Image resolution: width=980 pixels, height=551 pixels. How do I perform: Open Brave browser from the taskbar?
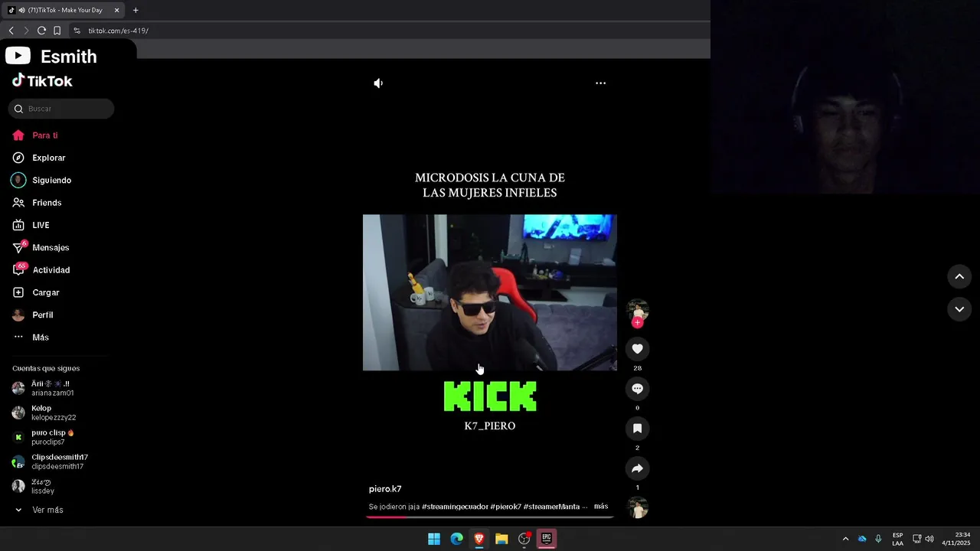479,539
